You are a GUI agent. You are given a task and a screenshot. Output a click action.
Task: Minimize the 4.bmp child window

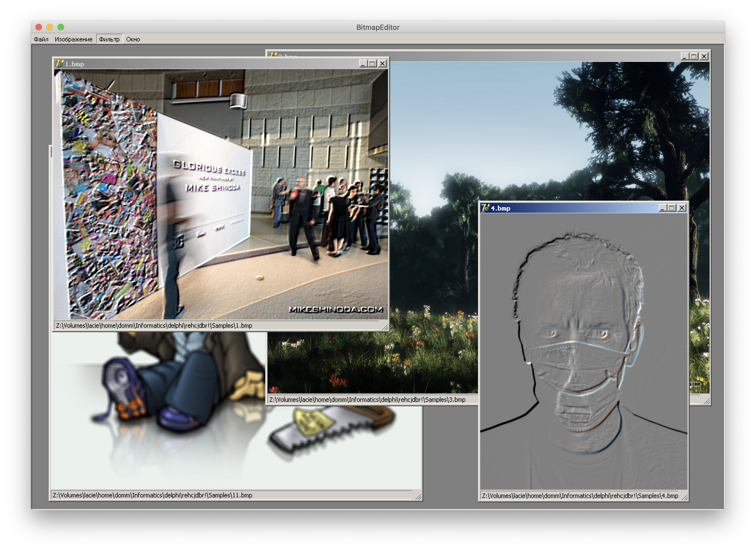(x=663, y=208)
